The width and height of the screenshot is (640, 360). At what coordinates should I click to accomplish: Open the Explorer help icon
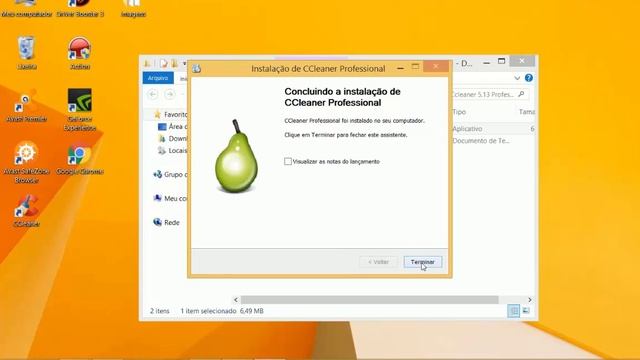pyautogui.click(x=529, y=78)
